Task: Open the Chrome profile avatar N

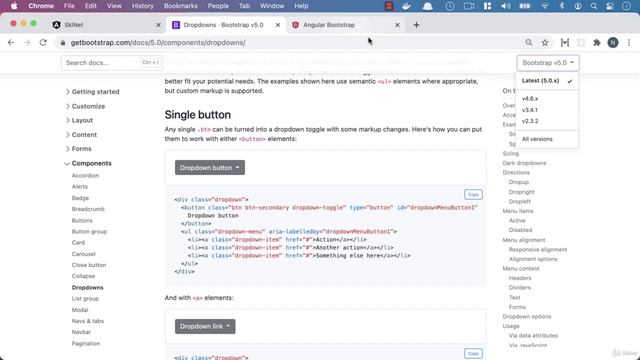Action: tap(613, 42)
